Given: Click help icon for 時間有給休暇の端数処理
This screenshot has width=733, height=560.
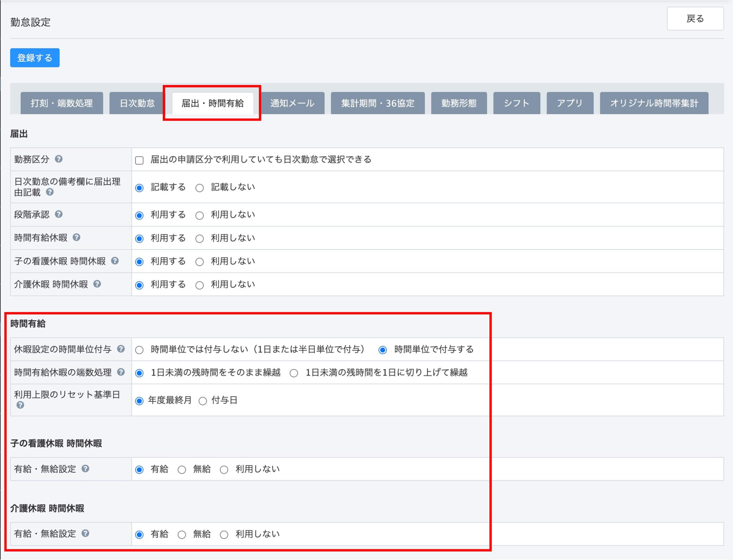Looking at the screenshot, I should [x=121, y=372].
